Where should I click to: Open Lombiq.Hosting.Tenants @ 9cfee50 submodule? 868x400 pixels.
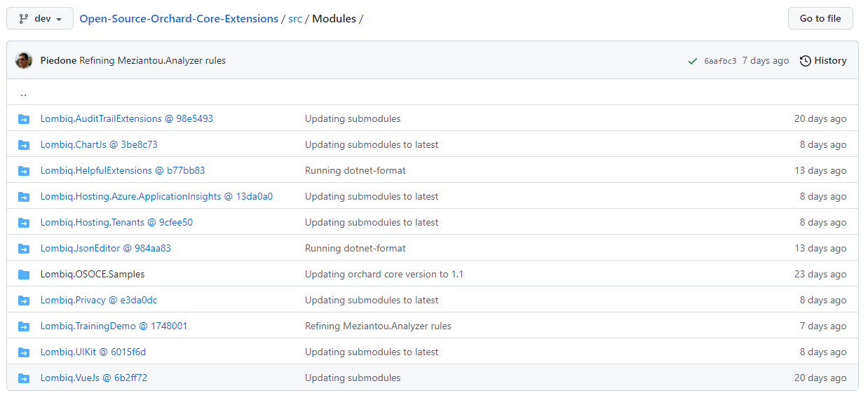116,222
